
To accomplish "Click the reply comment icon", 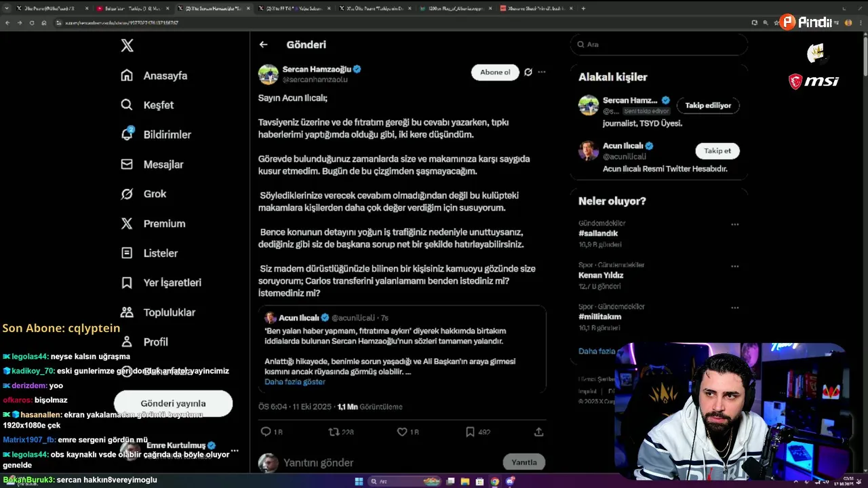I will tap(266, 432).
